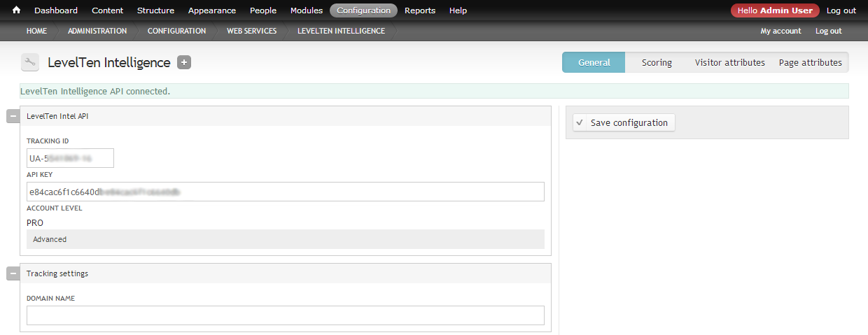Open the My account link
The width and height of the screenshot is (868, 335).
780,31
